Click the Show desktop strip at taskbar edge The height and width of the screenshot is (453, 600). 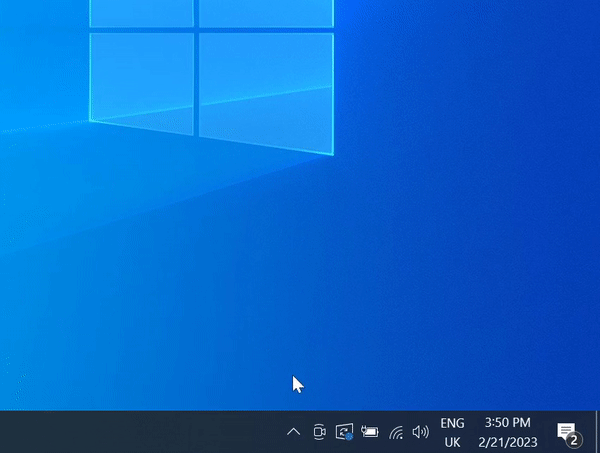(x=598, y=432)
